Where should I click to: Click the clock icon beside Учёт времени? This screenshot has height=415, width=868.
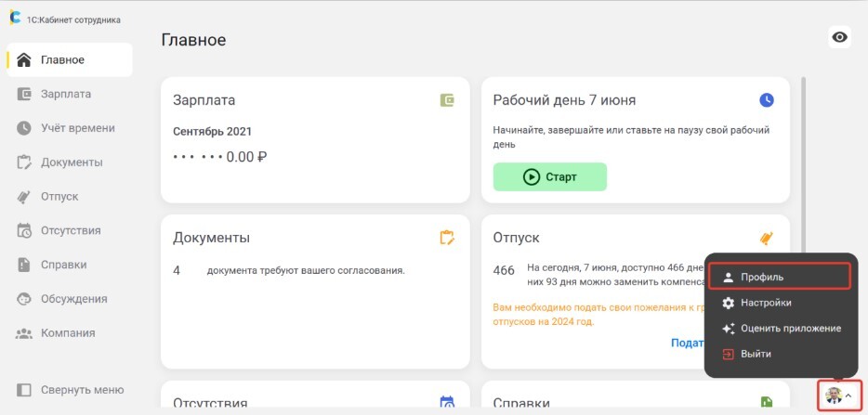click(24, 128)
